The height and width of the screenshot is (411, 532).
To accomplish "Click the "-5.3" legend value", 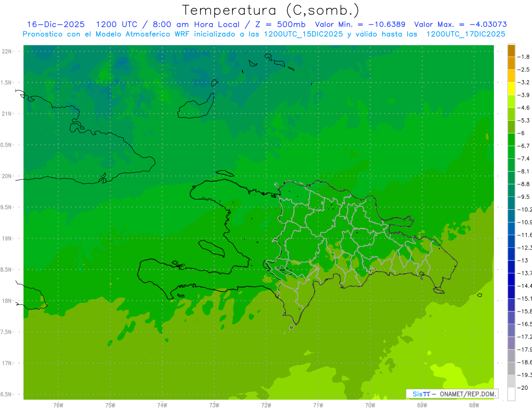I will coord(524,120).
